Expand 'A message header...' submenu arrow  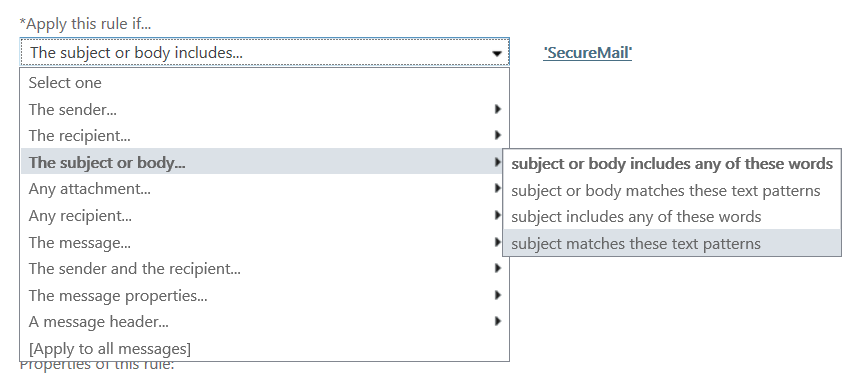[x=497, y=321]
